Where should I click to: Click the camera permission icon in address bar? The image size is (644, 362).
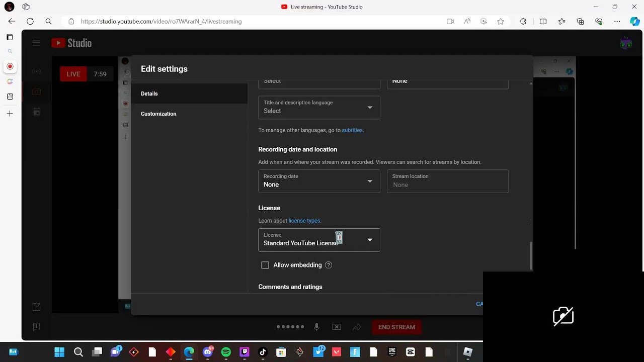pyautogui.click(x=450, y=21)
